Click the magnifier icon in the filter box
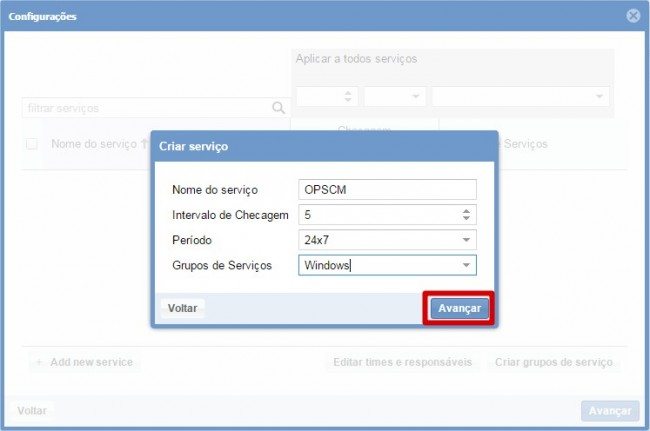Image resolution: width=650 pixels, height=431 pixels. (x=278, y=107)
